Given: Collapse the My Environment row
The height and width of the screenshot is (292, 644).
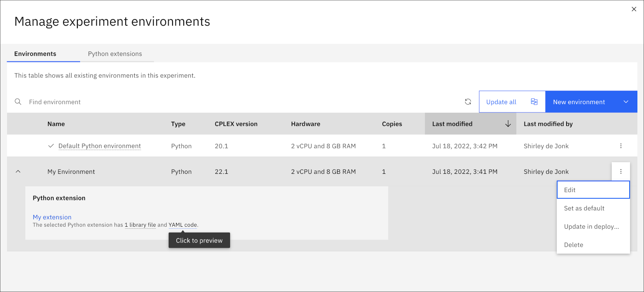Looking at the screenshot, I should tap(18, 171).
